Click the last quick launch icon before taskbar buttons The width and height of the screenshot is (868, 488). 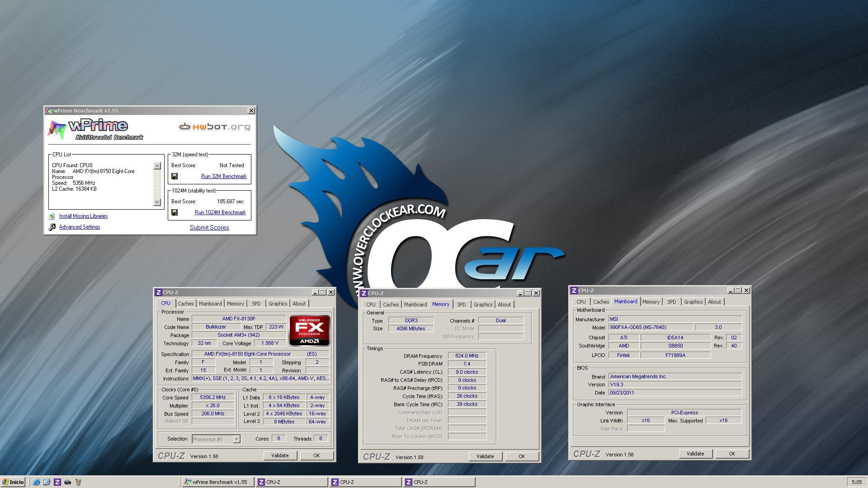[78, 482]
